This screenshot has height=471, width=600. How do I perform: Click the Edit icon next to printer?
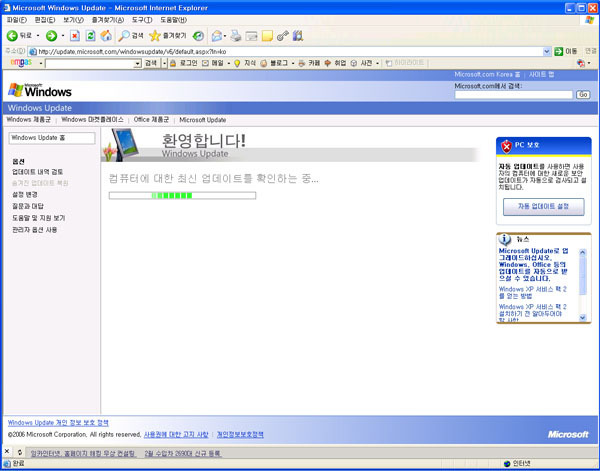pos(251,36)
